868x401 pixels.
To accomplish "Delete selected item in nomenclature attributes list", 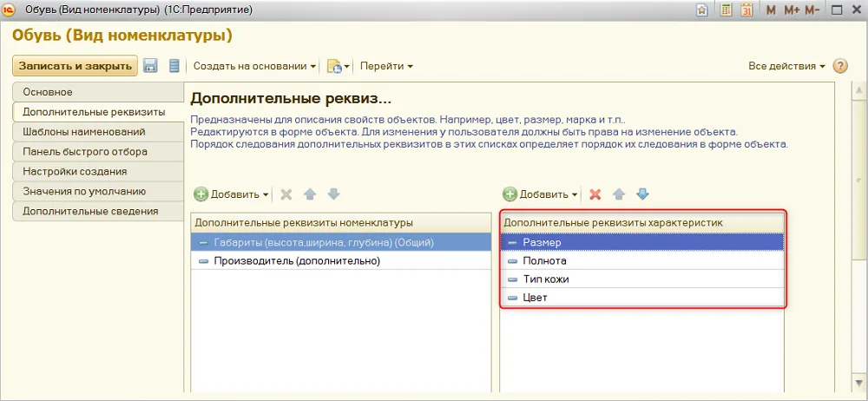I will [x=286, y=194].
